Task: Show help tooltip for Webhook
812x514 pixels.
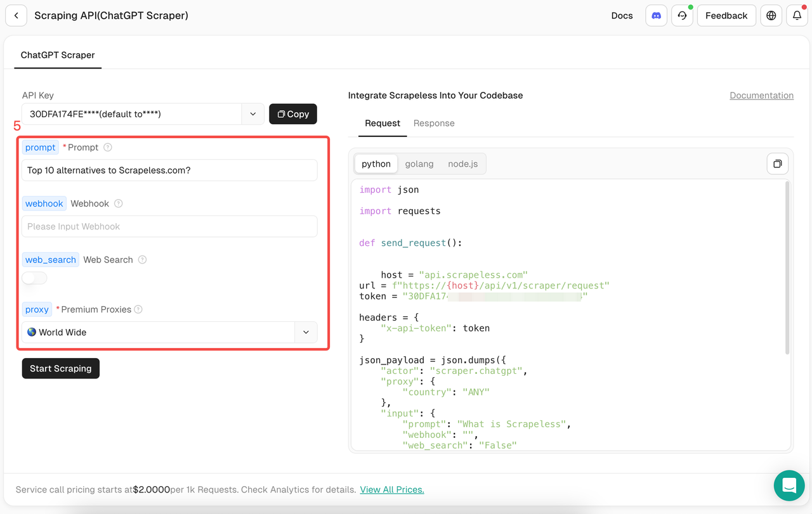Action: pyautogui.click(x=119, y=203)
